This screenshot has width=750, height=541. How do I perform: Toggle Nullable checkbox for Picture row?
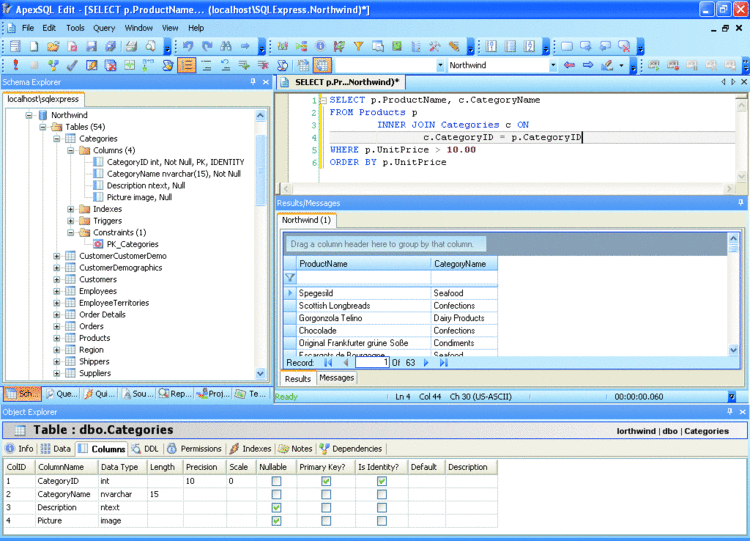276,520
